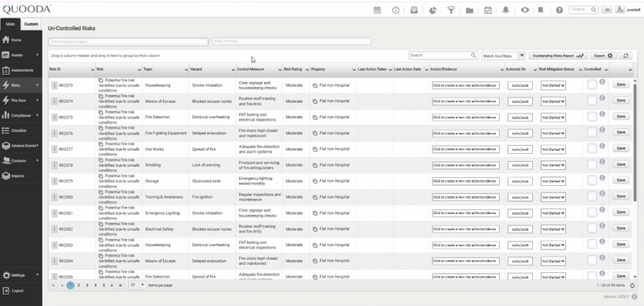The image size is (644, 306).
Task: Tick Controlled checkbox for RK2576
Action: [592, 133]
